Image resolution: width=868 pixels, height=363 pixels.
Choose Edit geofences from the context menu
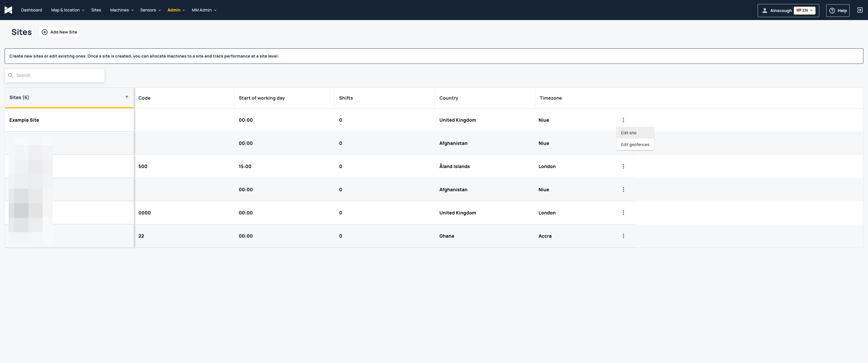click(635, 145)
